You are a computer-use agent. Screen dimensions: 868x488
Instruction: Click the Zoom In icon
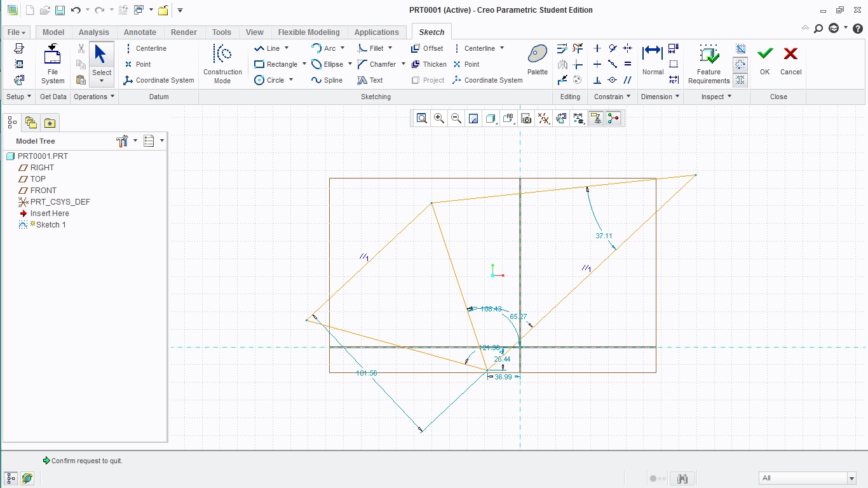pos(439,118)
